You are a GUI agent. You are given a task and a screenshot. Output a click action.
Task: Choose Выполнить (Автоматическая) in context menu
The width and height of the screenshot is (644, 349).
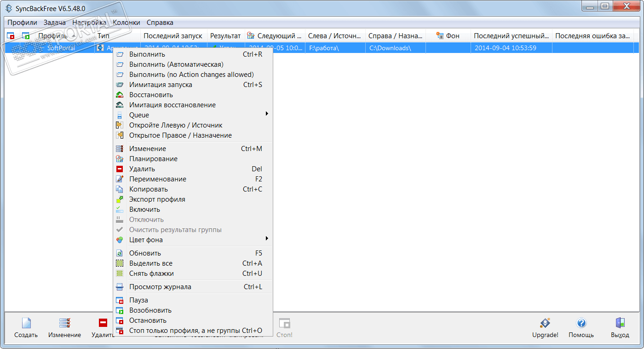[193, 64]
